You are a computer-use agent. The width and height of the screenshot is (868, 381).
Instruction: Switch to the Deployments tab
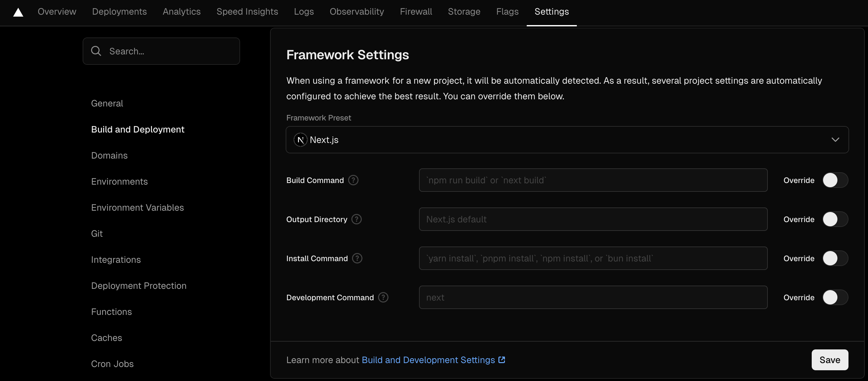(119, 11)
